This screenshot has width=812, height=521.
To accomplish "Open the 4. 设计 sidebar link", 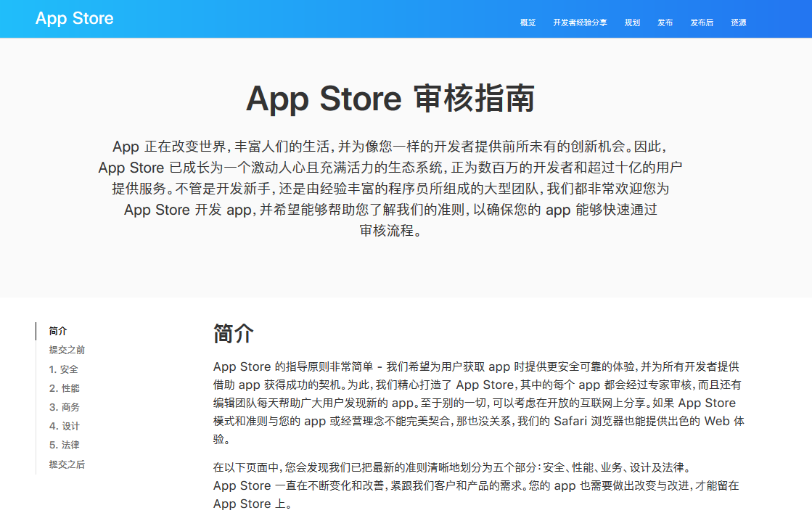I will tap(65, 426).
